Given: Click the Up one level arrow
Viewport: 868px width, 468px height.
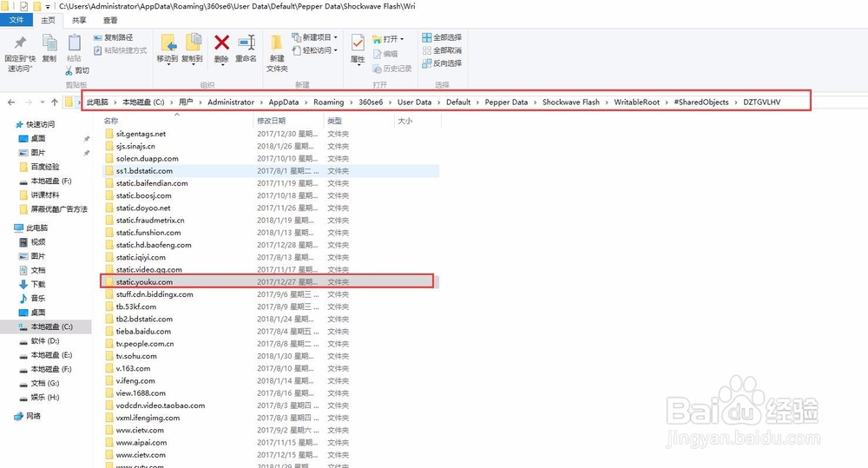Looking at the screenshot, I should (x=54, y=102).
